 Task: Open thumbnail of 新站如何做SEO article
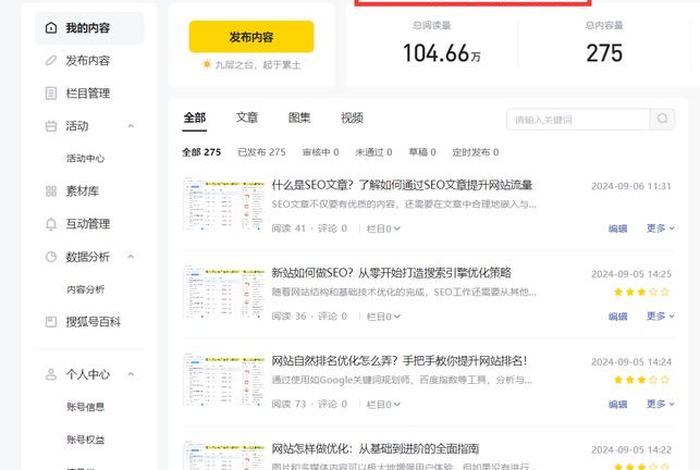(224, 292)
